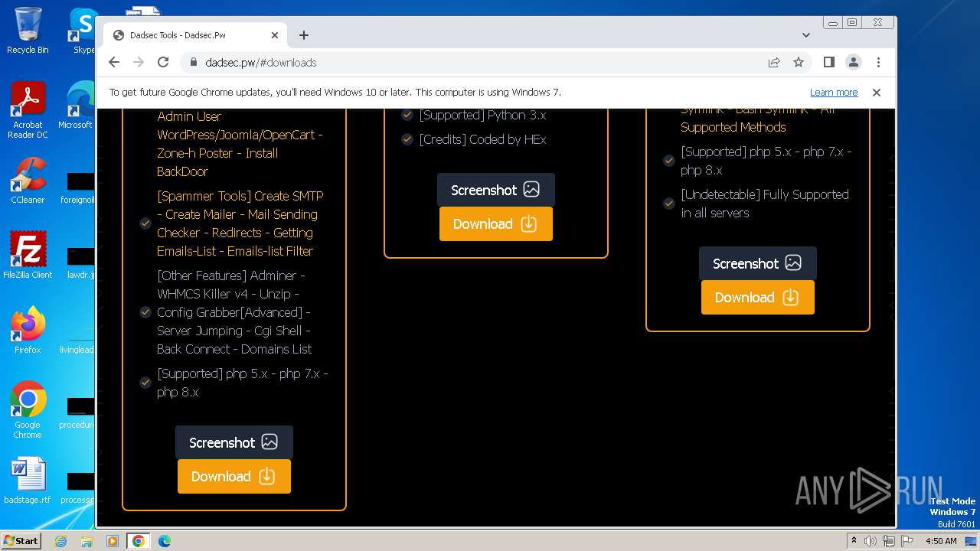
Task: Open Windows Media Player from taskbar
Action: point(113,541)
